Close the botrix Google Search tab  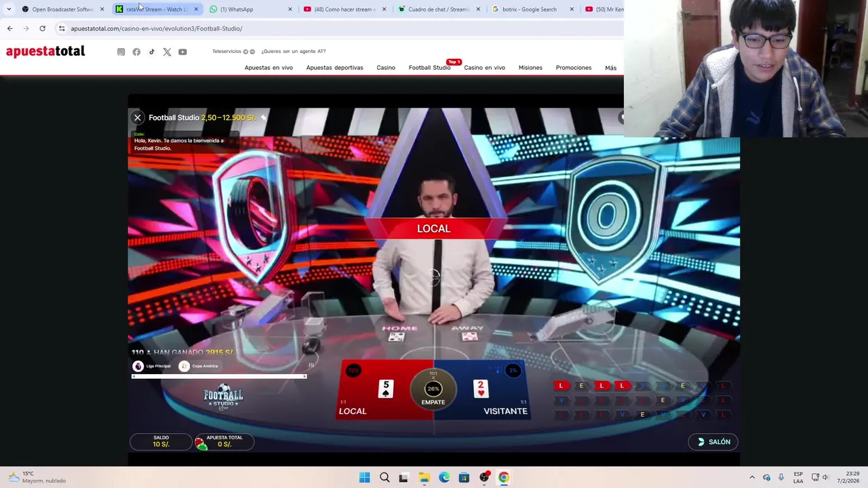click(572, 9)
